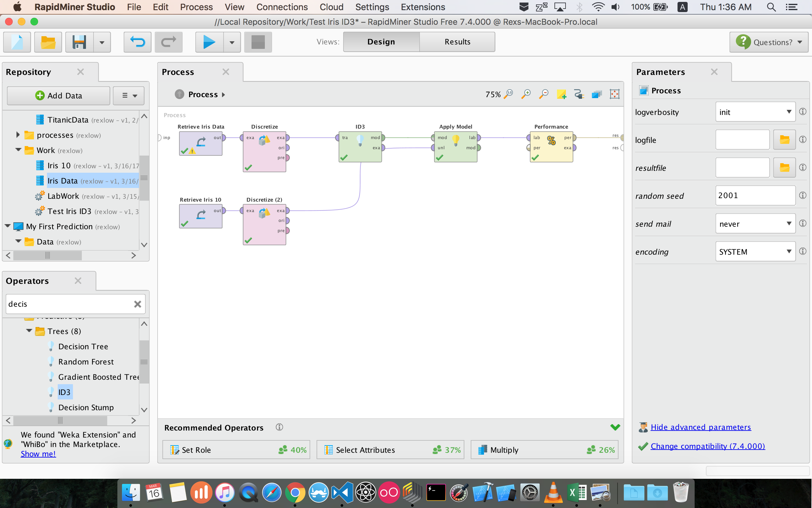The height and width of the screenshot is (508, 812).
Task: Click info icon beside Recommended Operators
Action: coord(279,427)
